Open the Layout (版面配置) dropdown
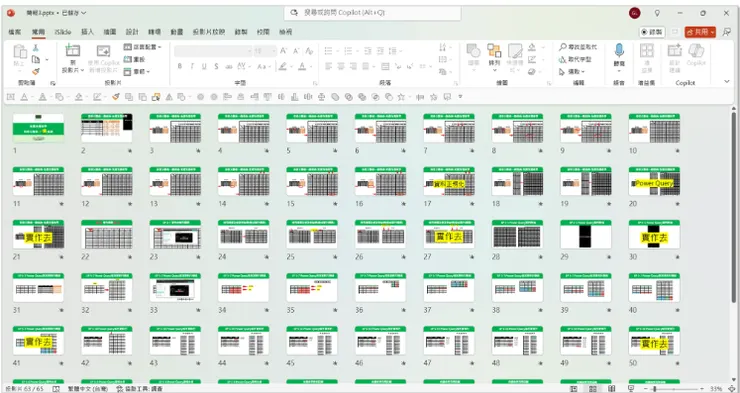The width and height of the screenshot is (740, 393). pyautogui.click(x=143, y=47)
